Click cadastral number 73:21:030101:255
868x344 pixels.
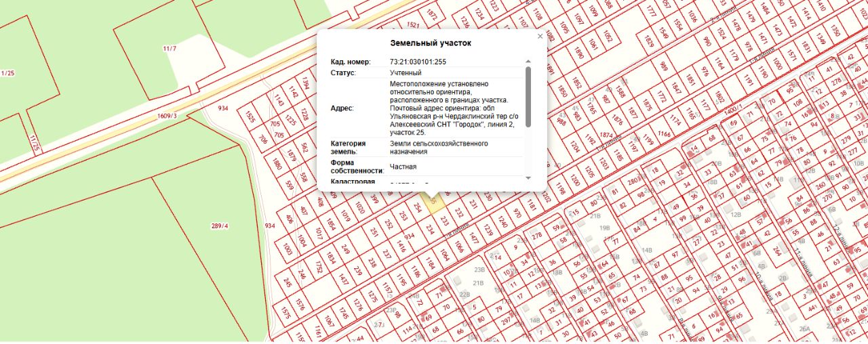pyautogui.click(x=418, y=62)
